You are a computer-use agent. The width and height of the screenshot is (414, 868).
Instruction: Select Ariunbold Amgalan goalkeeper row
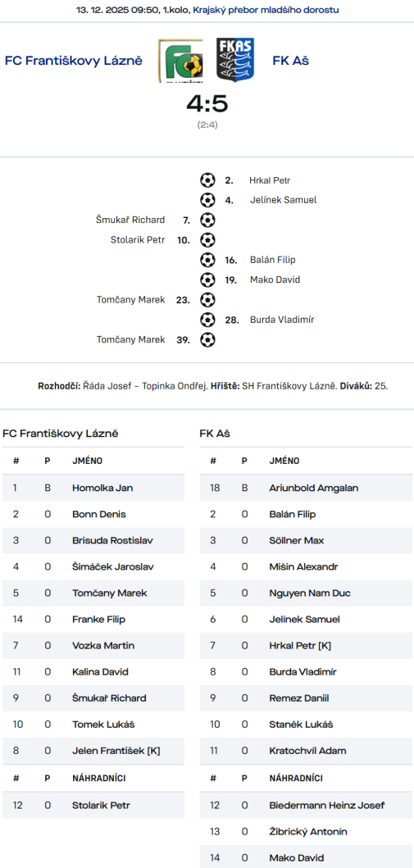[x=306, y=488]
